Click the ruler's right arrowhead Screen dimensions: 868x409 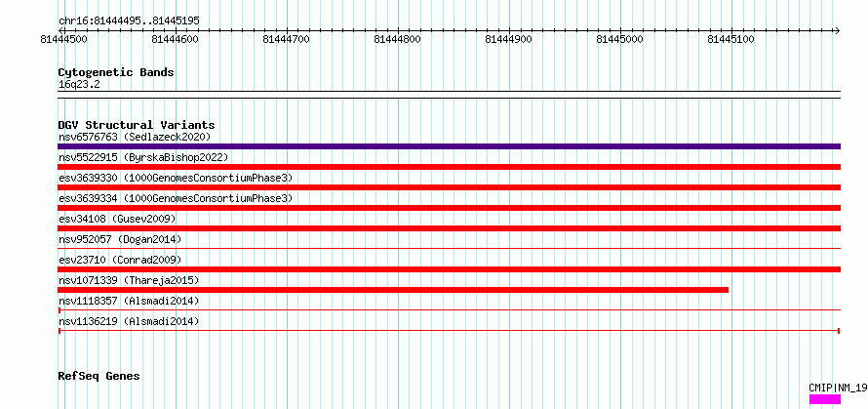pyautogui.click(x=837, y=30)
